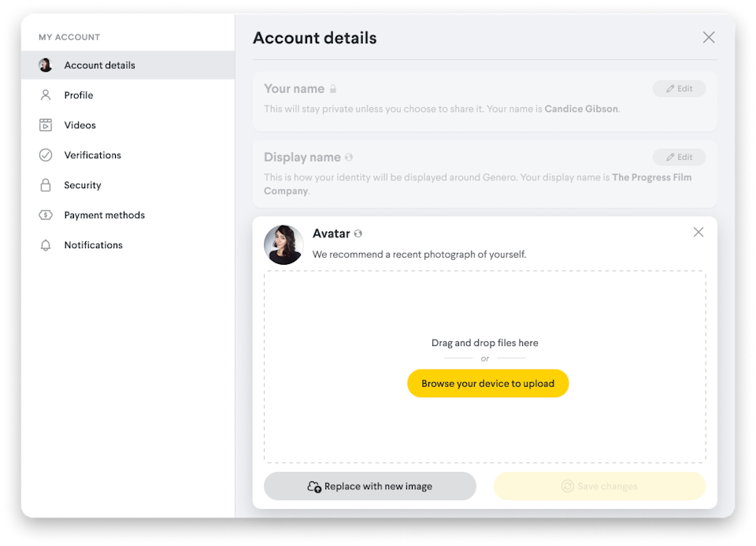This screenshot has width=756, height=546.
Task: Click Replace with new image button
Action: [370, 486]
